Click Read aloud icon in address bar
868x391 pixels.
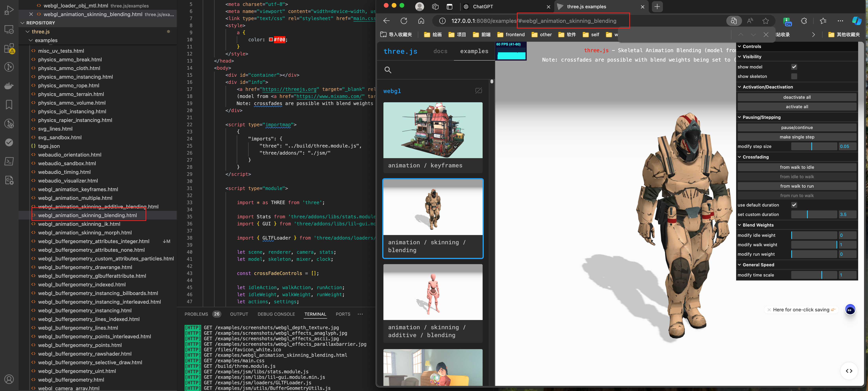(750, 21)
